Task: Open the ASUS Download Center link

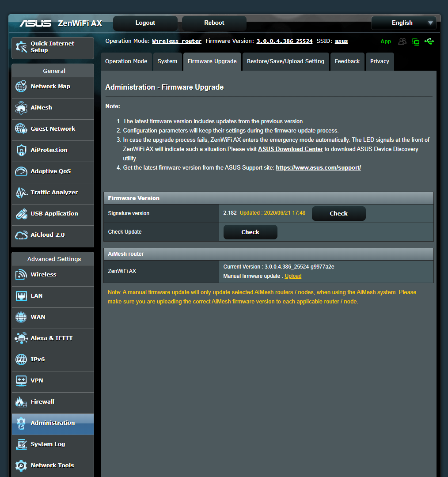Action: pos(290,149)
